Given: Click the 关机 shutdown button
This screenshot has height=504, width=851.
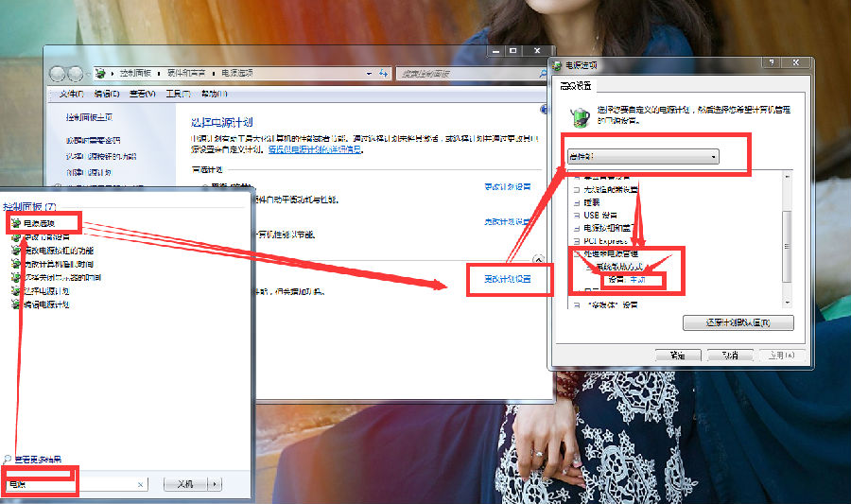Looking at the screenshot, I should click(x=184, y=484).
